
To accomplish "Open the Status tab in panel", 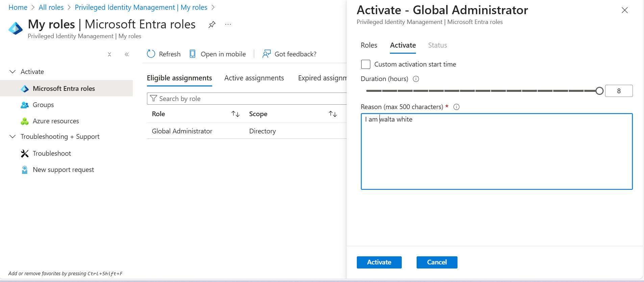I will point(438,45).
